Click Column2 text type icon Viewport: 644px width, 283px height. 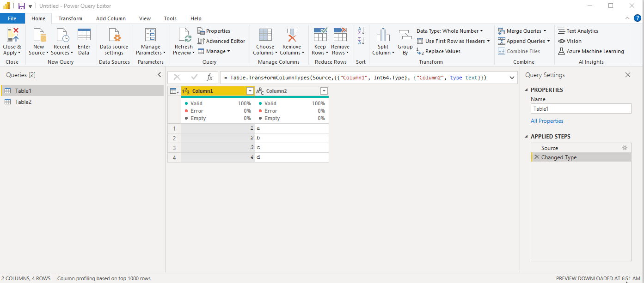260,91
